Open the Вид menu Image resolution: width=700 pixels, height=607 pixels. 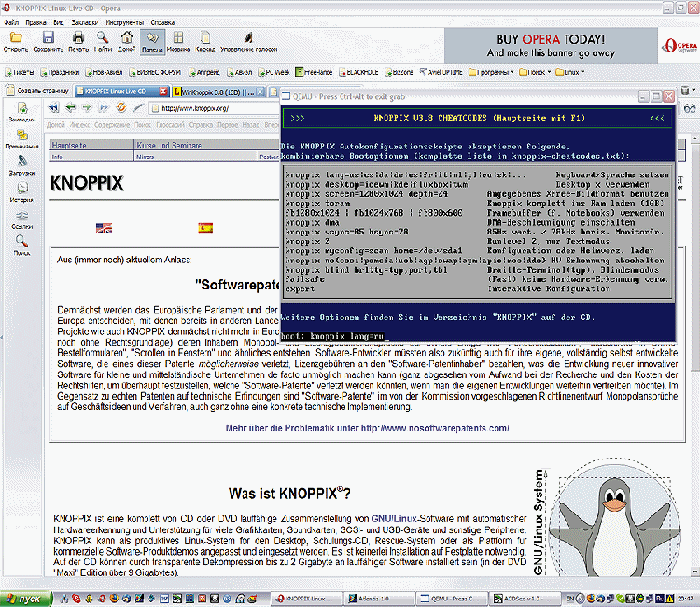59,22
